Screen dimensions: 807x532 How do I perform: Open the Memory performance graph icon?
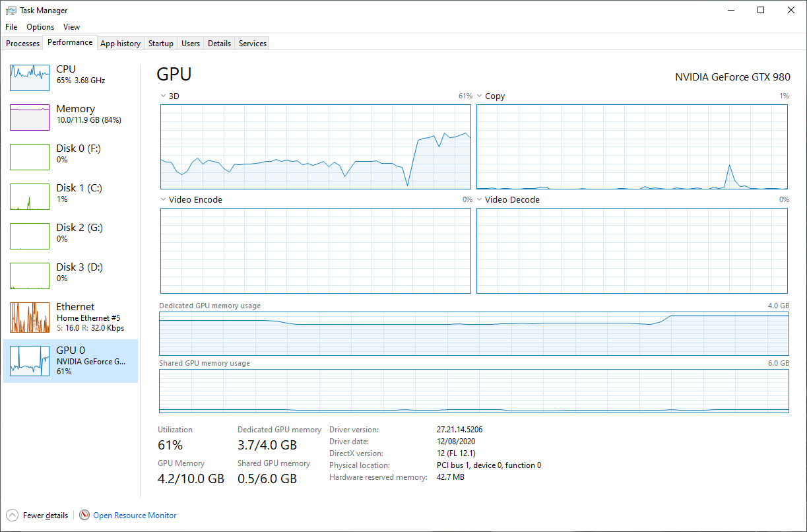click(x=30, y=117)
